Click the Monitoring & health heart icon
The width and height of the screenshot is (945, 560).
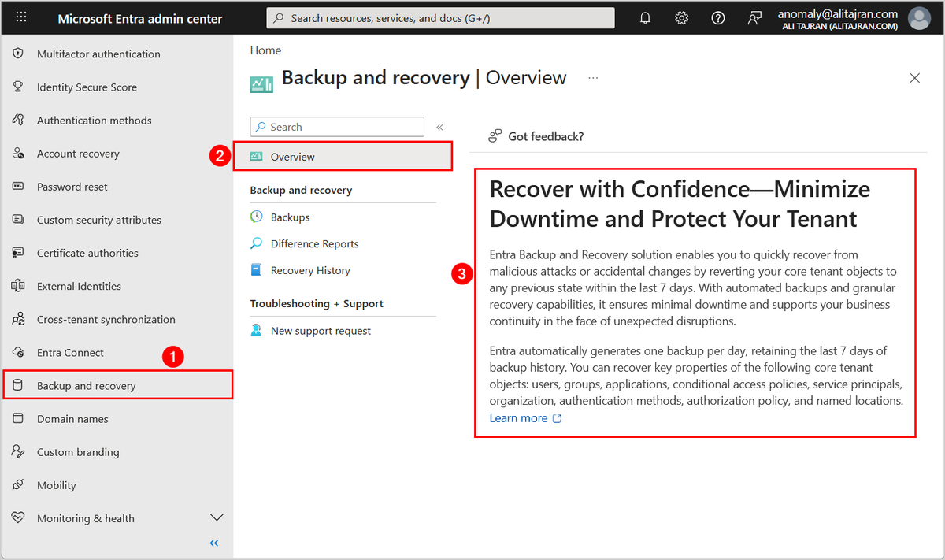[x=19, y=518]
